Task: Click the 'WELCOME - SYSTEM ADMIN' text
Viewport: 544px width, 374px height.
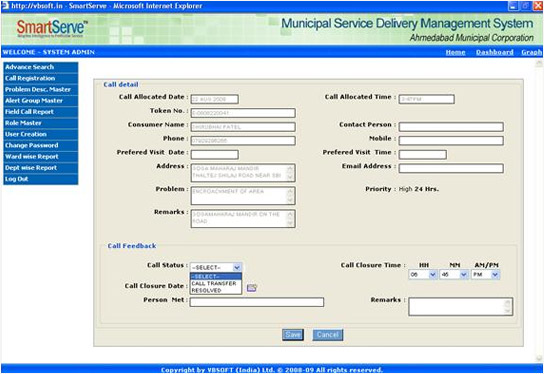Action: tap(49, 52)
